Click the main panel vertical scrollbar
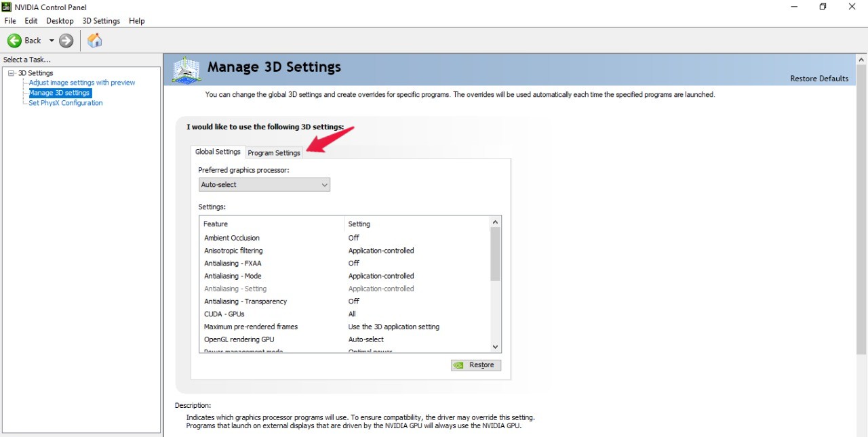868x437 pixels. [x=862, y=210]
